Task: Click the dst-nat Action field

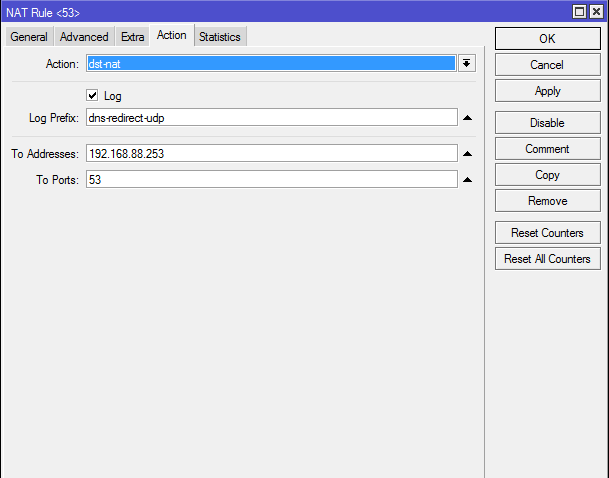Action: pyautogui.click(x=271, y=63)
